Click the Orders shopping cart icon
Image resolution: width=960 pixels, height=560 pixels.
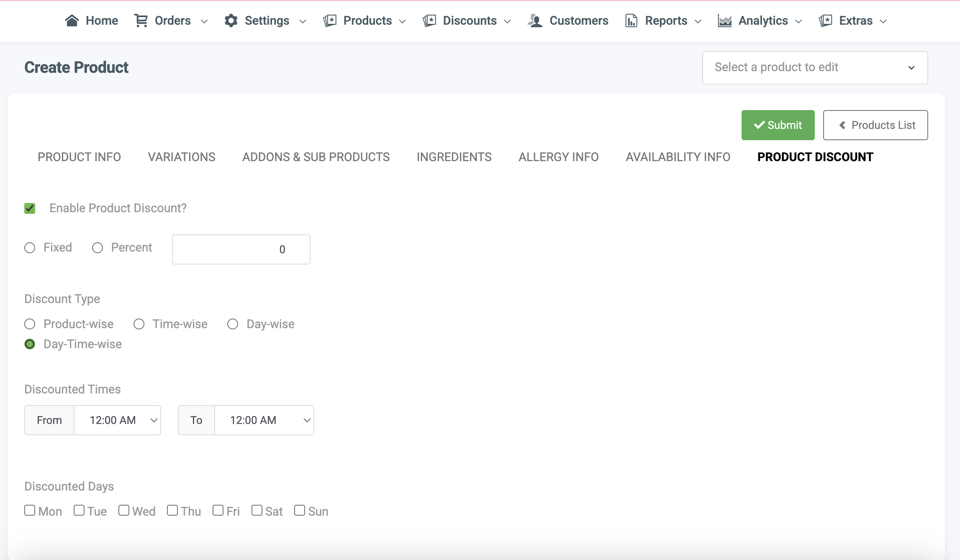click(141, 21)
